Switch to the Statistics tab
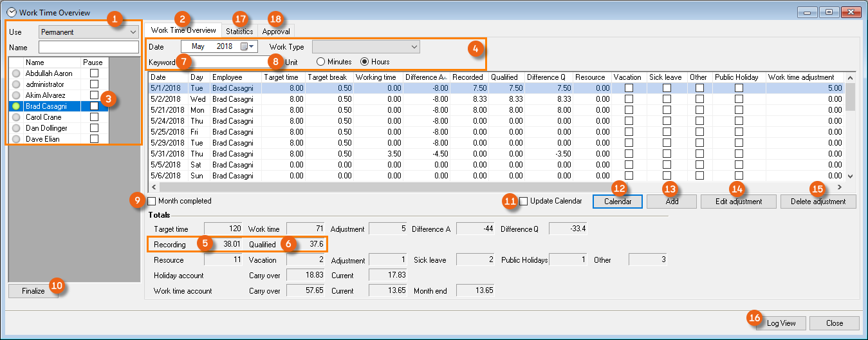This screenshot has width=868, height=340. (239, 31)
